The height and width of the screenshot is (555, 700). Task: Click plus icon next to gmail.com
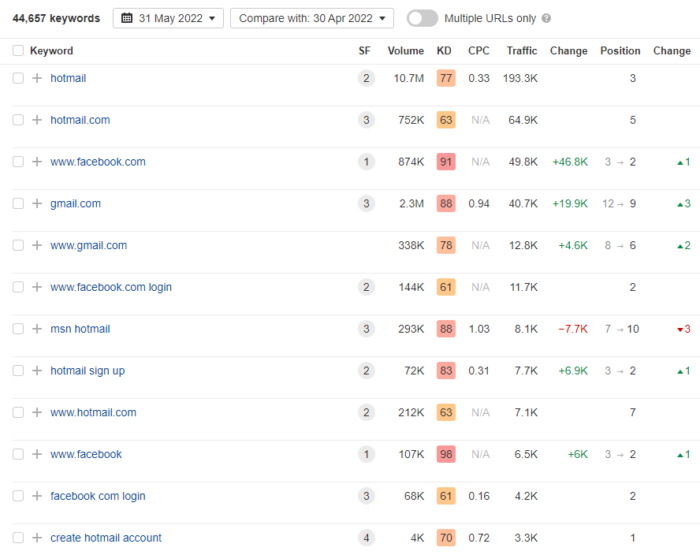pos(37,204)
